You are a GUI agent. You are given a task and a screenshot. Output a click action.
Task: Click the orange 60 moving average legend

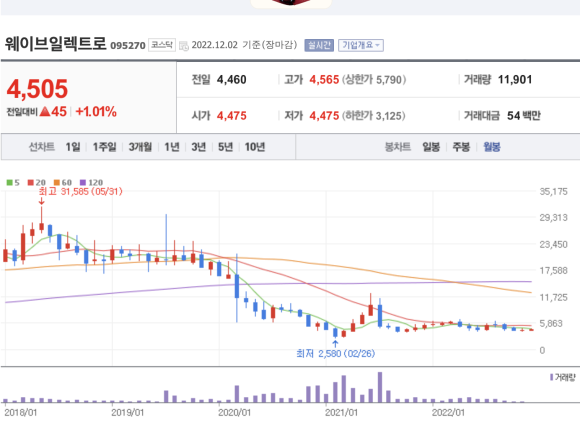tap(63, 182)
